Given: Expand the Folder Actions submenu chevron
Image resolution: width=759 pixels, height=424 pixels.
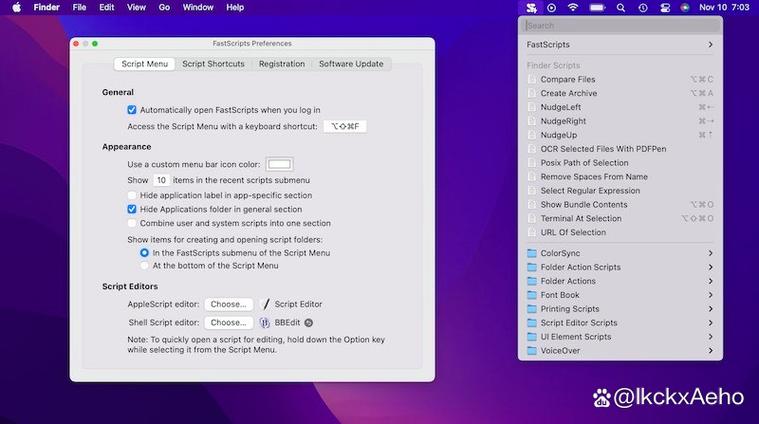Looking at the screenshot, I should point(710,281).
